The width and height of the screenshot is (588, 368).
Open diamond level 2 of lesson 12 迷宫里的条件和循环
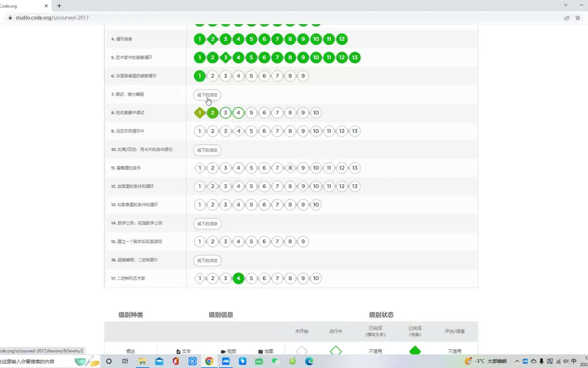pyautogui.click(x=213, y=186)
